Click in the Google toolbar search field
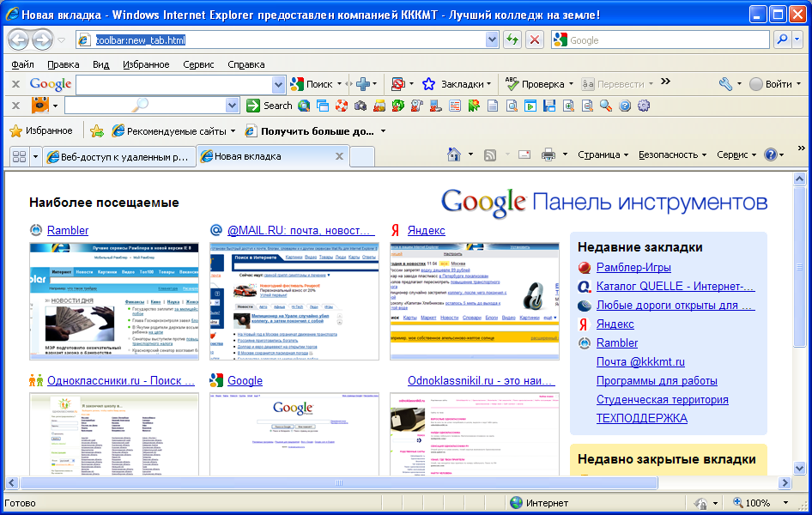This screenshot has width=812, height=515. pos(174,84)
